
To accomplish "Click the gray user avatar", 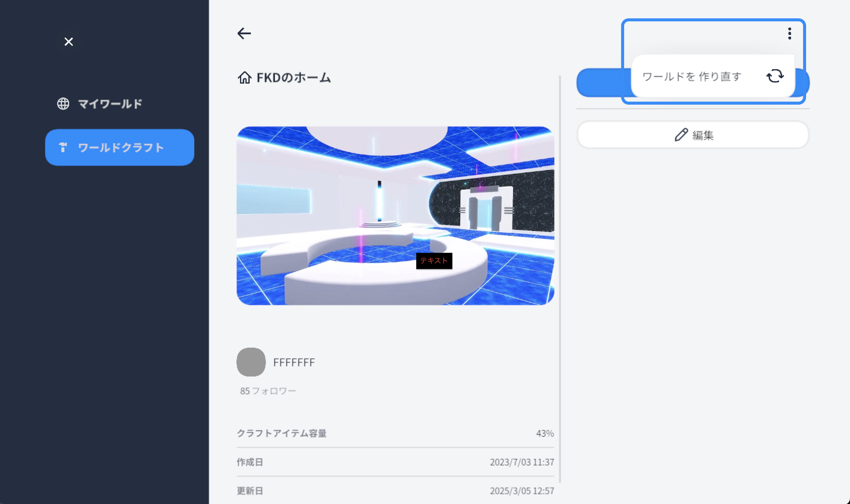I will (x=251, y=362).
